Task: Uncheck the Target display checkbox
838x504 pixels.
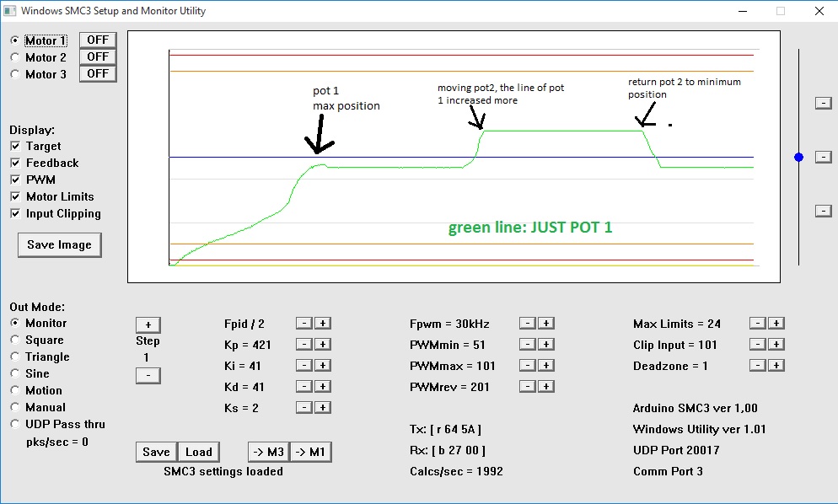Action: (15, 146)
